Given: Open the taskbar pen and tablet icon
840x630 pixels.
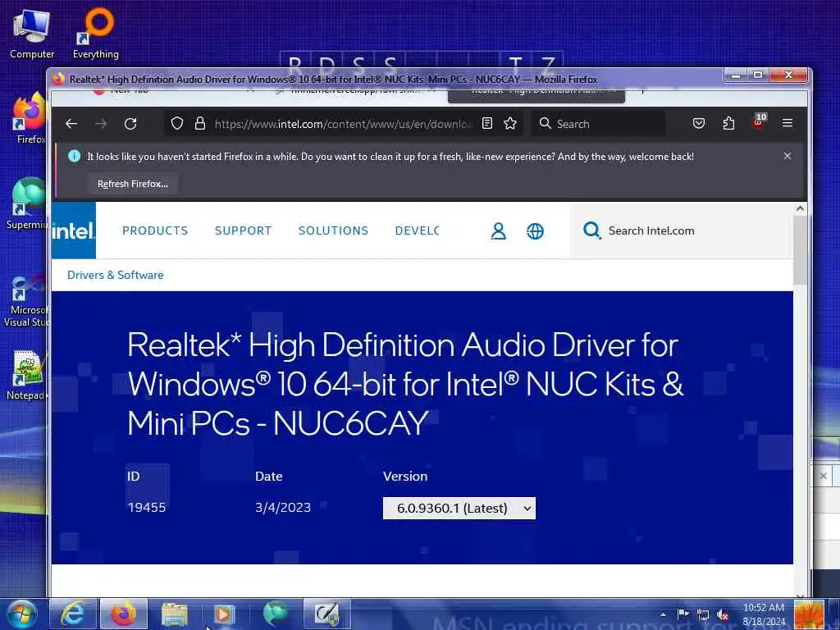Looking at the screenshot, I should pos(326,614).
